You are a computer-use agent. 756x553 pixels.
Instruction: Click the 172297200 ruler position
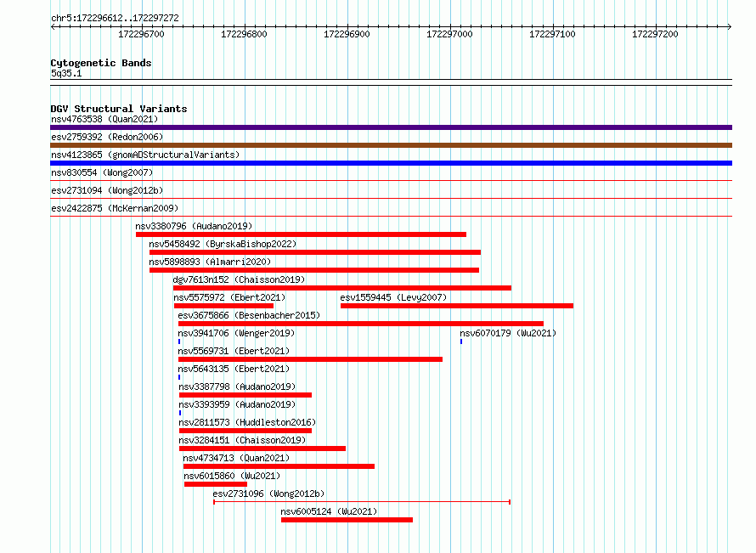pyautogui.click(x=655, y=34)
